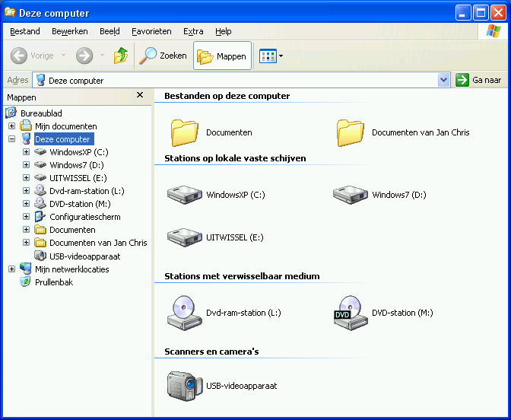Click the Up one folder level icon
Image resolution: width=511 pixels, height=420 pixels.
pyautogui.click(x=120, y=56)
